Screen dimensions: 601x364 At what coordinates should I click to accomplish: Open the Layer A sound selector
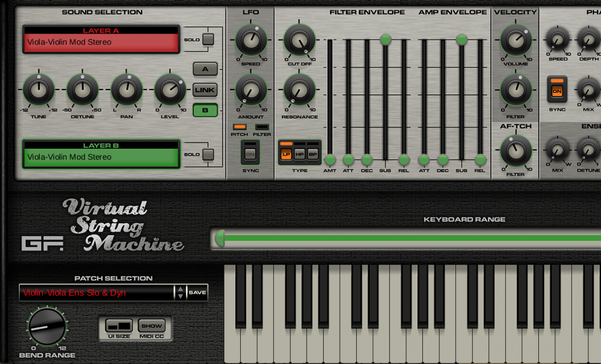(x=101, y=42)
